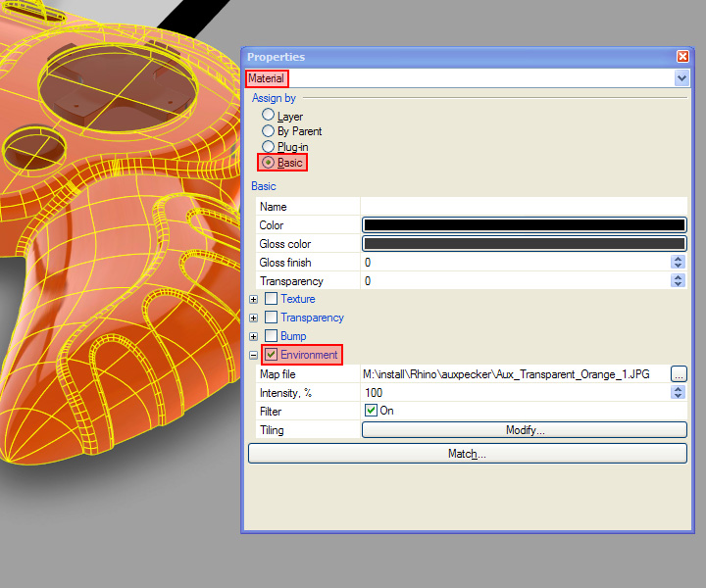Open the black Color swatch
The width and height of the screenshot is (706, 588).
click(x=524, y=225)
